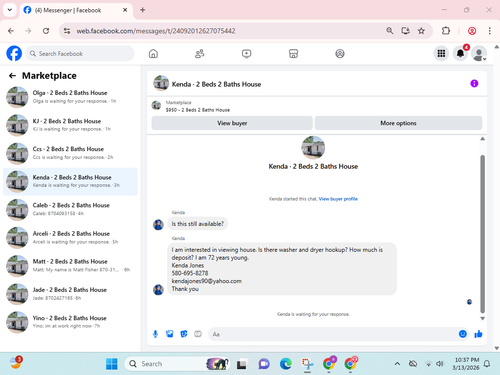Click the voice clip microphone icon
Screen dimensions: 500x375
(155, 334)
